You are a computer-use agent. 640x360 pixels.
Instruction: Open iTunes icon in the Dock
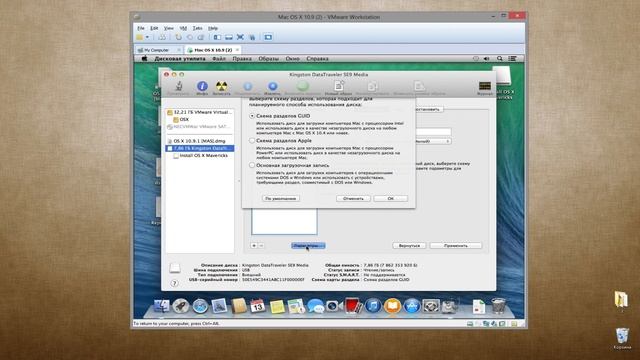(x=373, y=306)
